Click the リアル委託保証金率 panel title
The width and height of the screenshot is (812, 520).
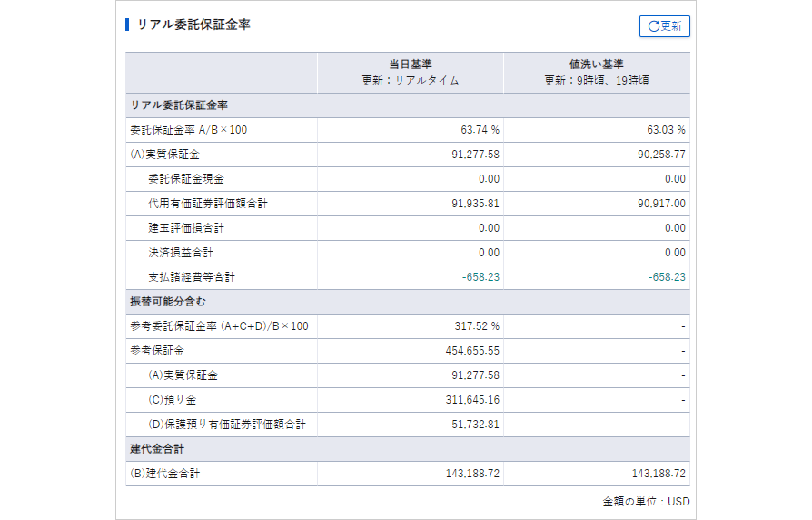(193, 25)
